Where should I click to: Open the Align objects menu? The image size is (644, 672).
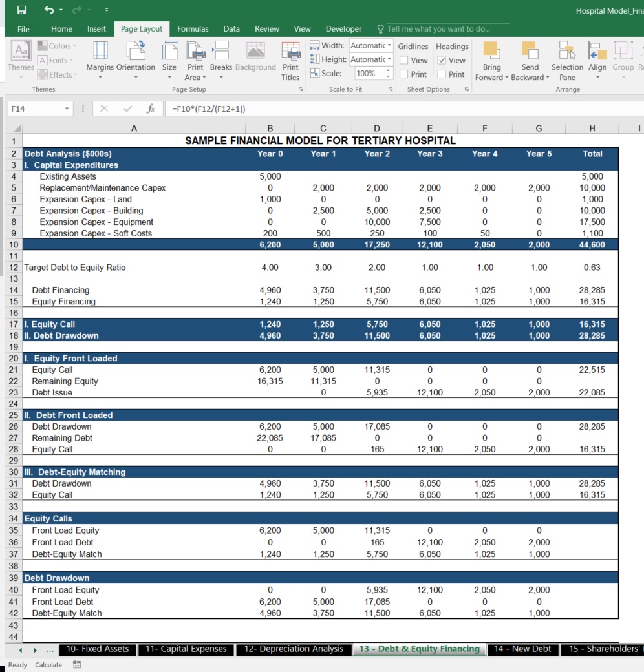point(597,61)
